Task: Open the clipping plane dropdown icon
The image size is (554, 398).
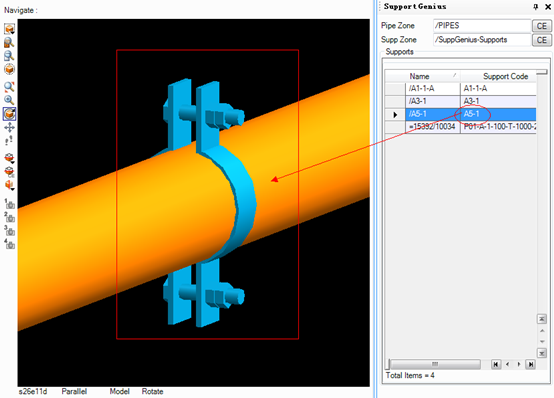Action: coord(9,158)
